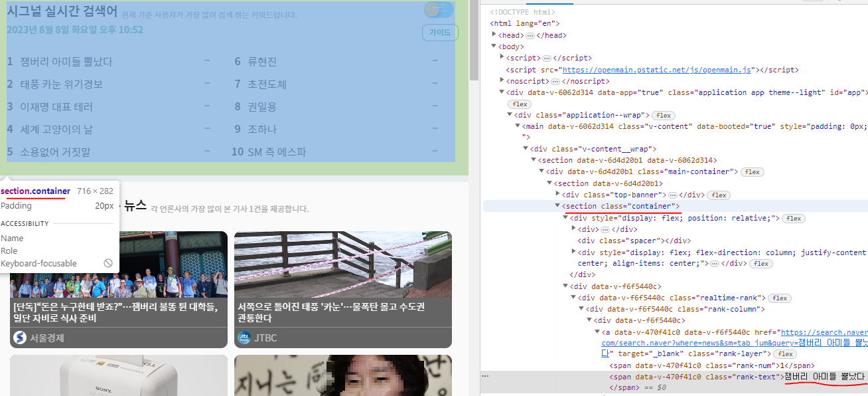Collapse the rank-layer anchor node
Image resolution: width=868 pixels, height=396 pixels.
pos(597,332)
